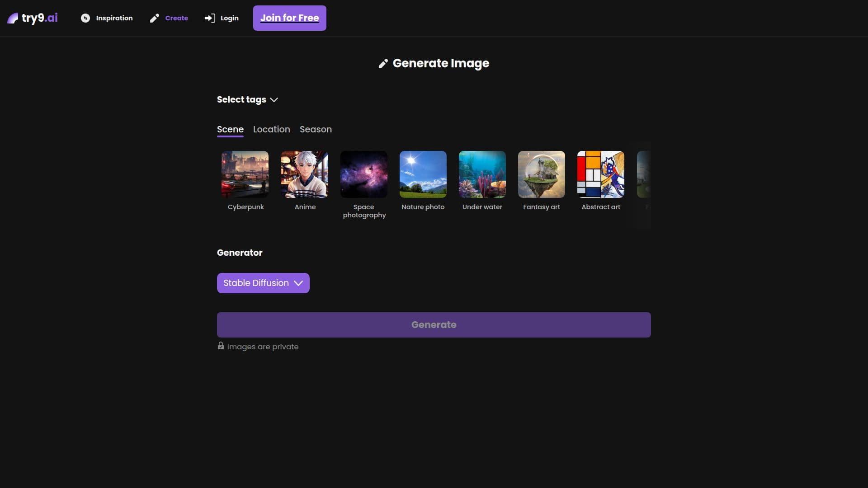Click the Create pencil icon
Viewport: 868px width, 488px height.
[155, 18]
